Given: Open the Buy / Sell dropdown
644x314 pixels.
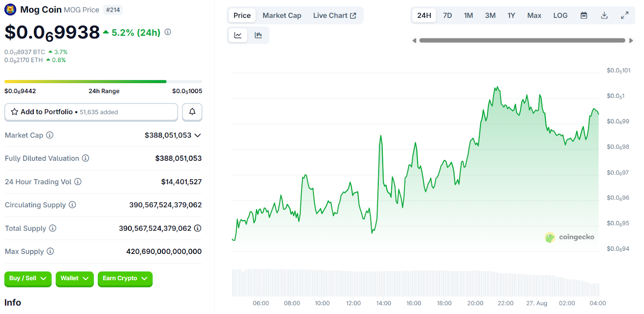Looking at the screenshot, I should (28, 279).
